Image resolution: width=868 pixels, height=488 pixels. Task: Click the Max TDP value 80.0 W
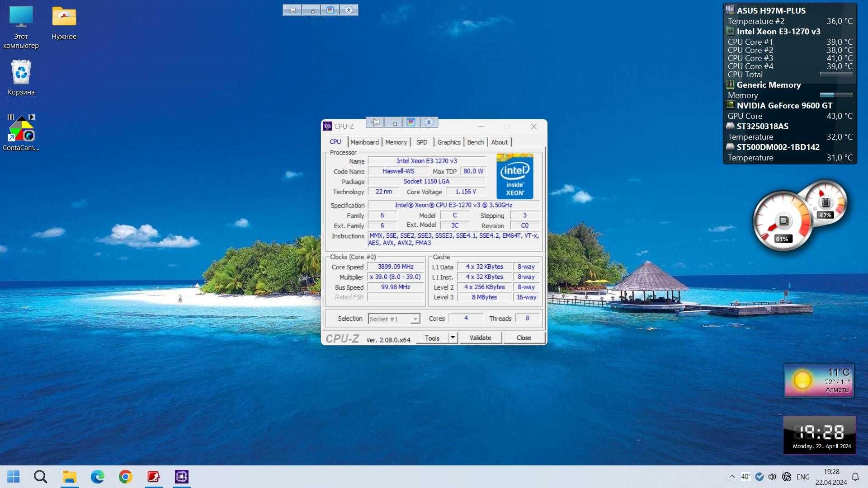coord(473,171)
